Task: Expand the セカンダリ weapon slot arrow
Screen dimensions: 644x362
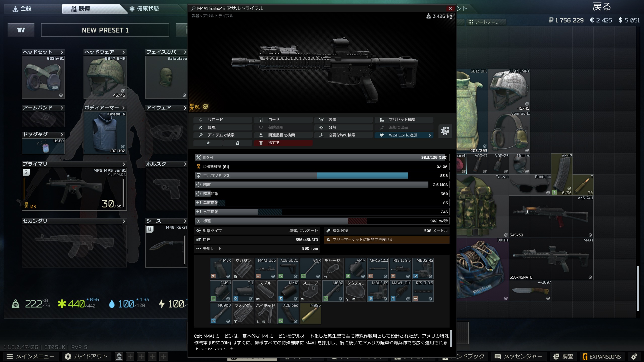Action: coord(124,221)
